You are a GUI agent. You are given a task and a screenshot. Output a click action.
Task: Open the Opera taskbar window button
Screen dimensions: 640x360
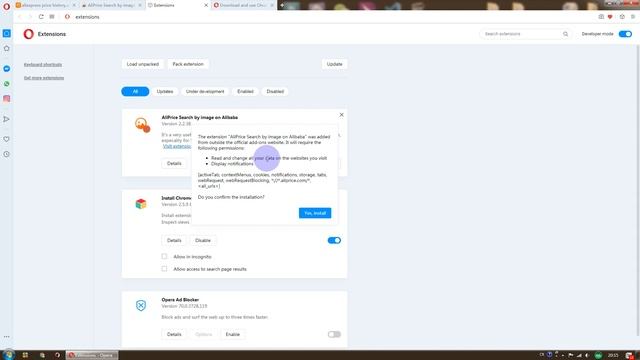(x=92, y=355)
